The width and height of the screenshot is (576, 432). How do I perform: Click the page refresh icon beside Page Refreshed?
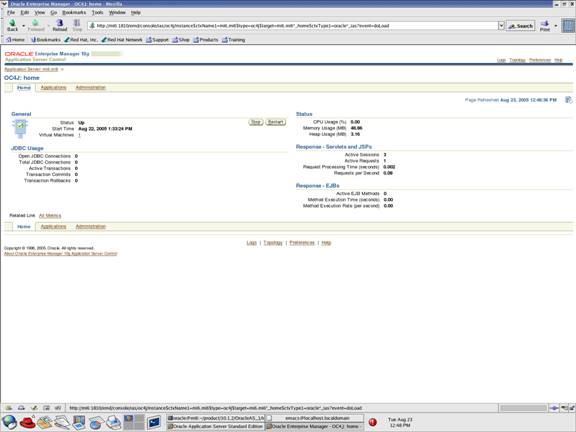tap(568, 100)
